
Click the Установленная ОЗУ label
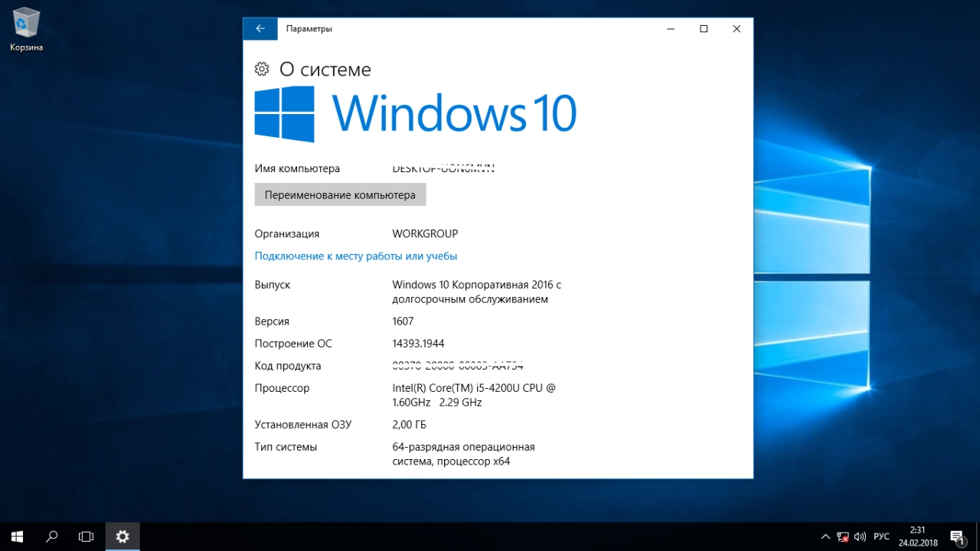303,425
